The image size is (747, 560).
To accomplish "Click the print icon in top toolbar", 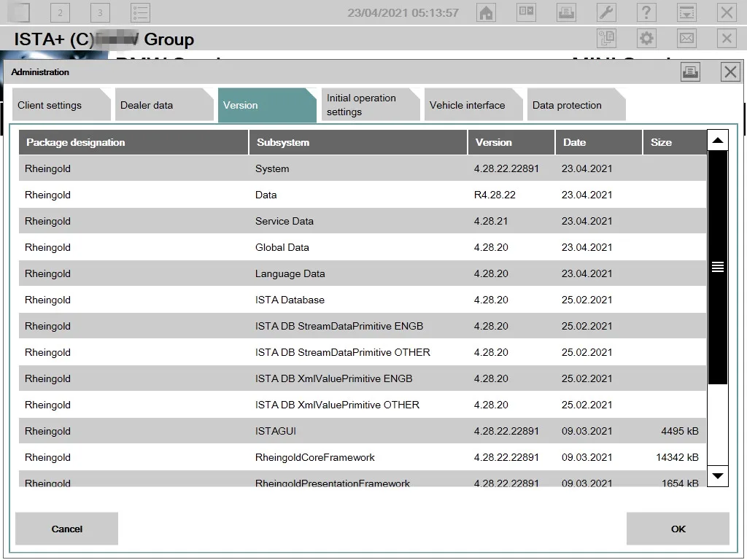I will pyautogui.click(x=566, y=12).
